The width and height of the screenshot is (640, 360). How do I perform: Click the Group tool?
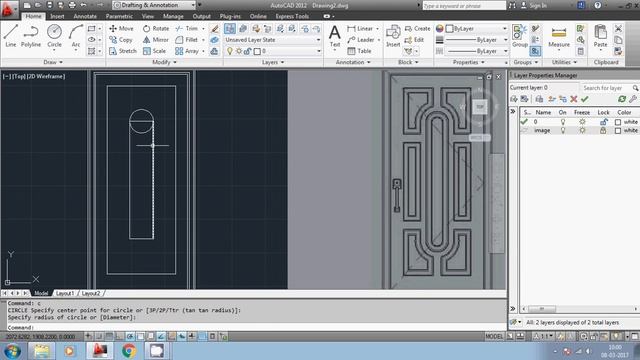click(x=520, y=36)
